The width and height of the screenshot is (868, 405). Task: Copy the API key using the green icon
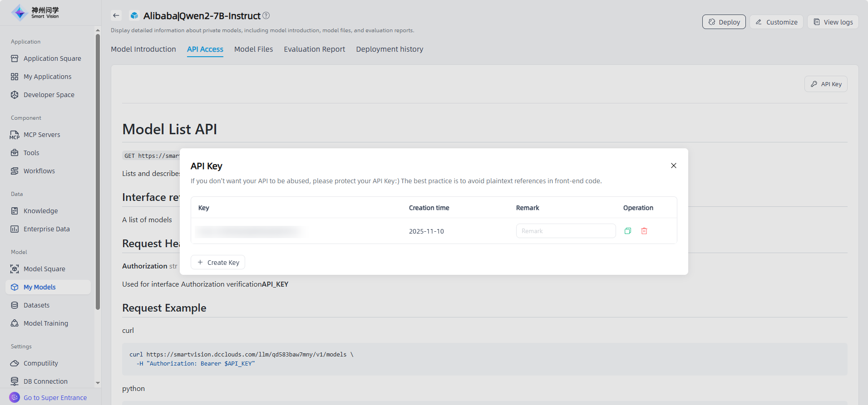(627, 231)
